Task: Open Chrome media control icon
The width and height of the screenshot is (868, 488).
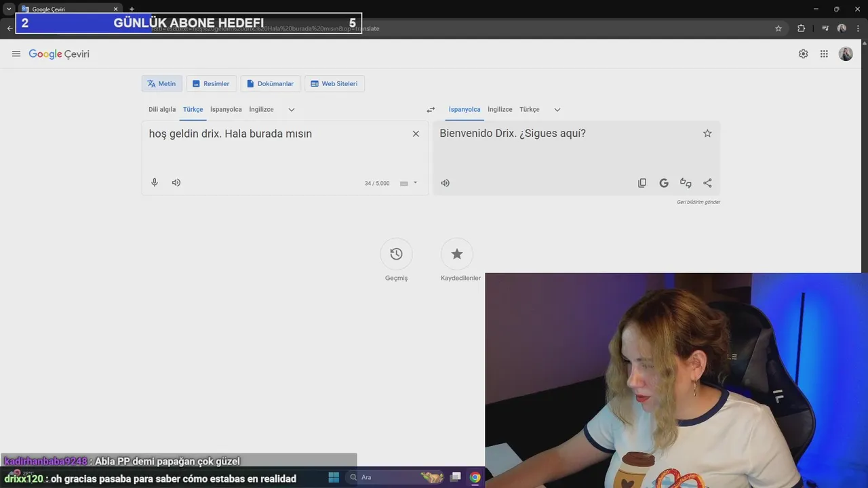Action: (x=825, y=28)
